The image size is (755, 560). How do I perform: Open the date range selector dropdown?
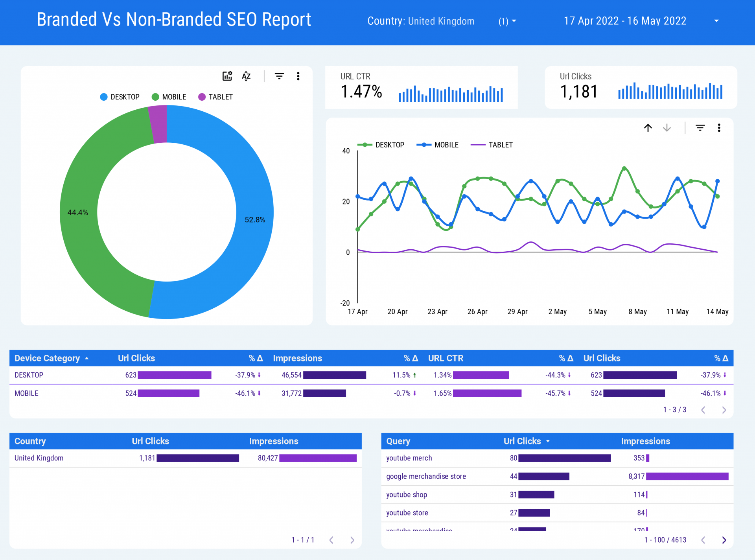click(x=716, y=21)
